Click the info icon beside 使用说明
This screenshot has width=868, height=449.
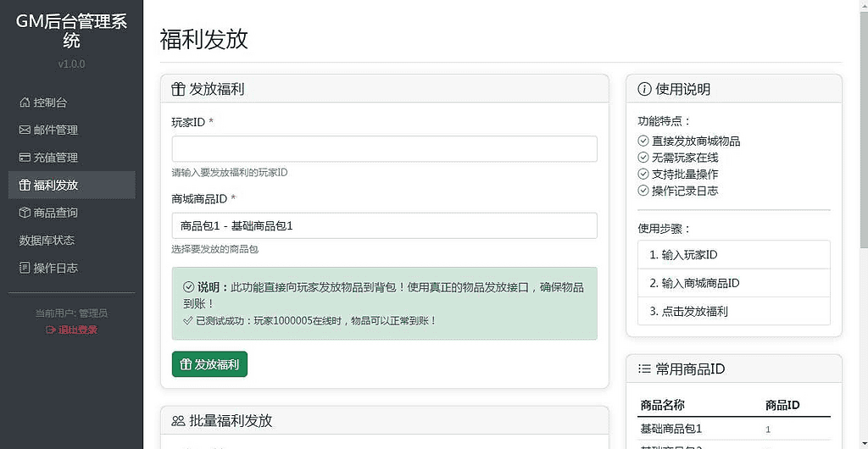click(644, 89)
